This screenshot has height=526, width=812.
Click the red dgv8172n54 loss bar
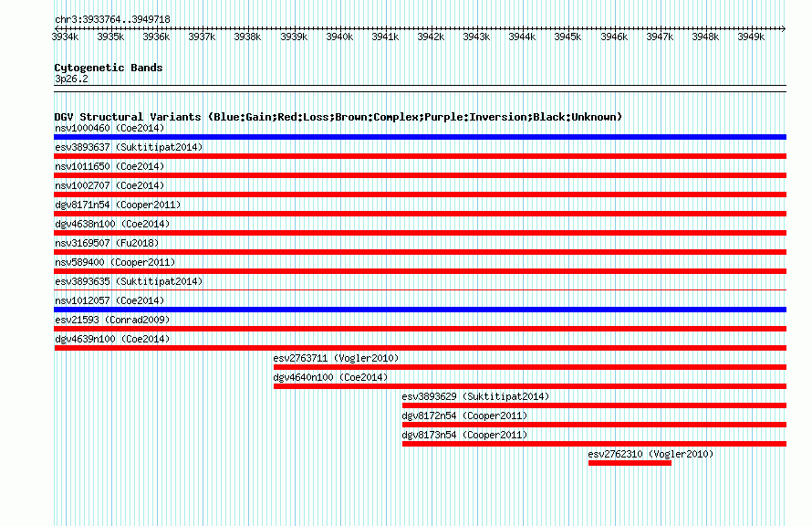594,425
